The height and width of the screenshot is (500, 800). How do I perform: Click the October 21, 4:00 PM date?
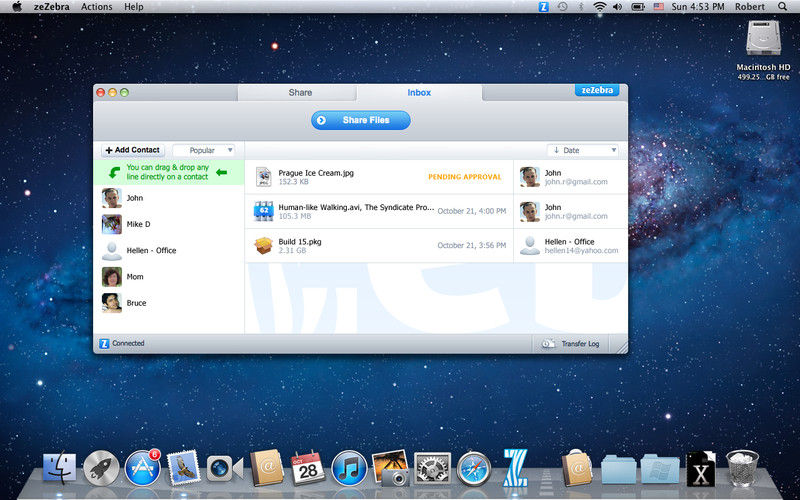pos(472,211)
